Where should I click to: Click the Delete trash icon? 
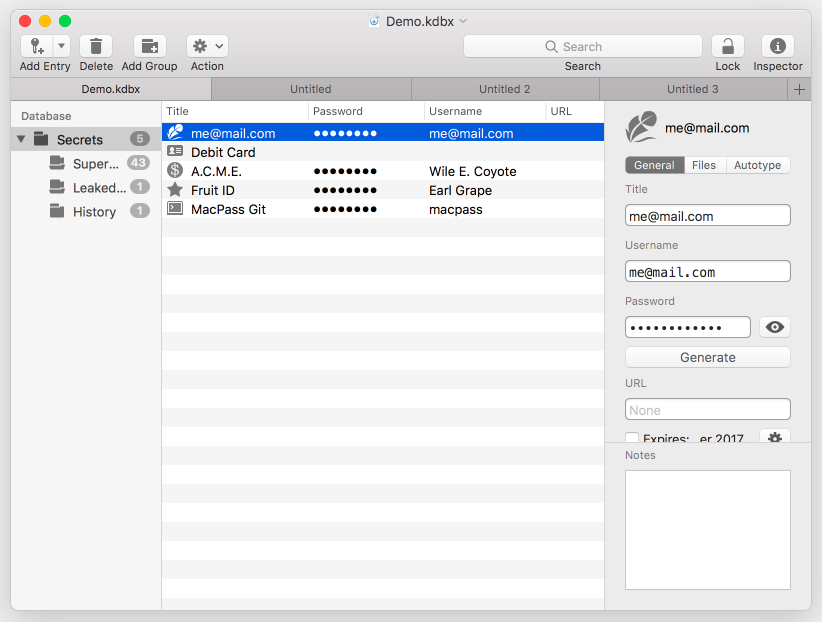click(96, 46)
